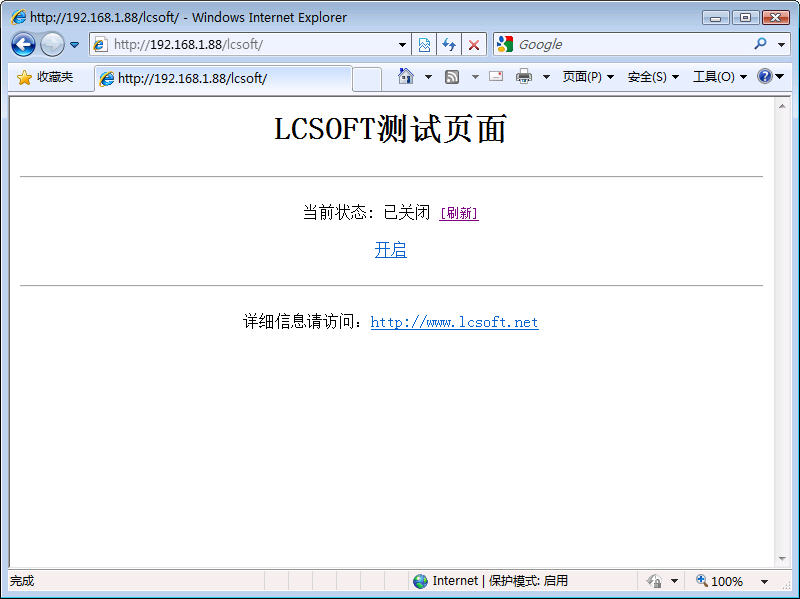
Task: Click the printer icon in toolbar
Action: 524,77
